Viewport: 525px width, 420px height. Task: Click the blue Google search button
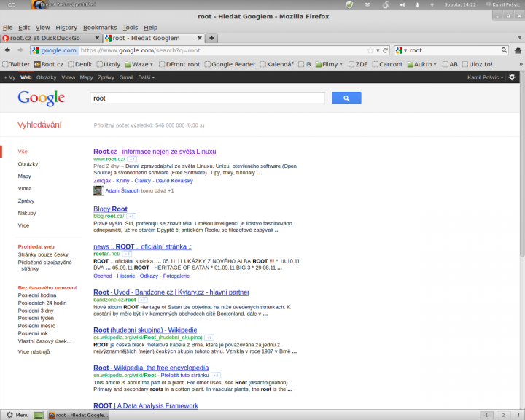(x=346, y=98)
